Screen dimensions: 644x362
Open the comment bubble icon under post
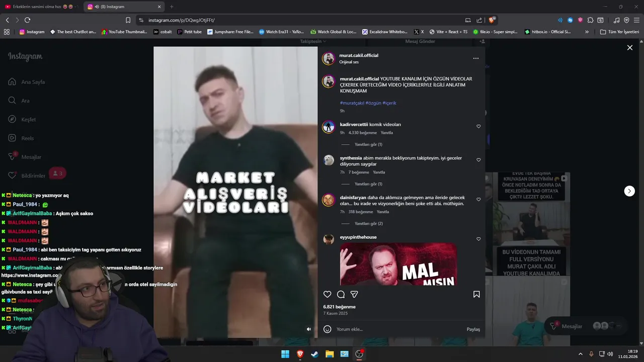341,295
